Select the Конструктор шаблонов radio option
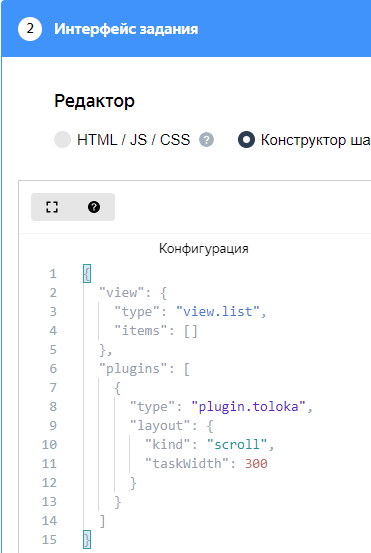 pos(247,140)
